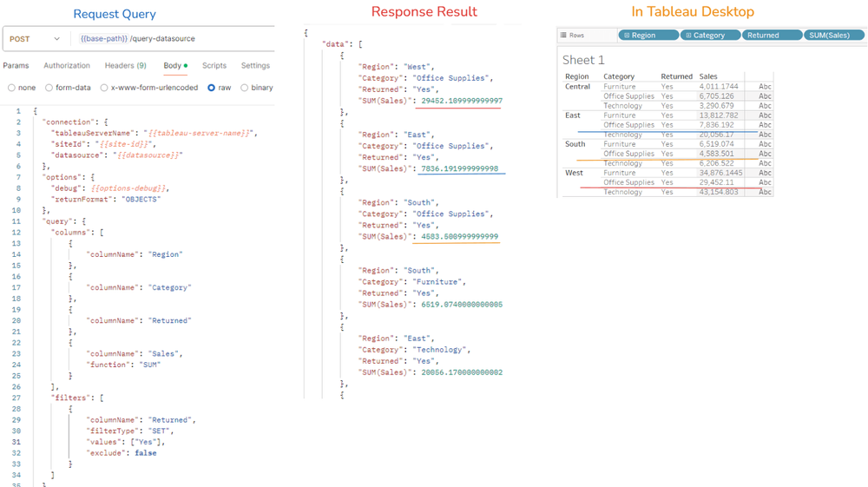Click the Sales value 3,290.679

[x=716, y=106]
